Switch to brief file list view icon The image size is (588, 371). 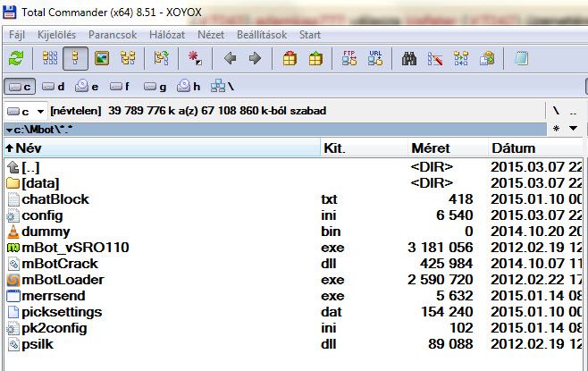[50, 58]
